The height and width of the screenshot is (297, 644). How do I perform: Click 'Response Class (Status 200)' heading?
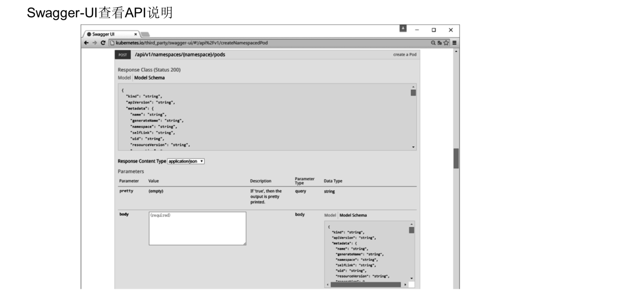[149, 70]
